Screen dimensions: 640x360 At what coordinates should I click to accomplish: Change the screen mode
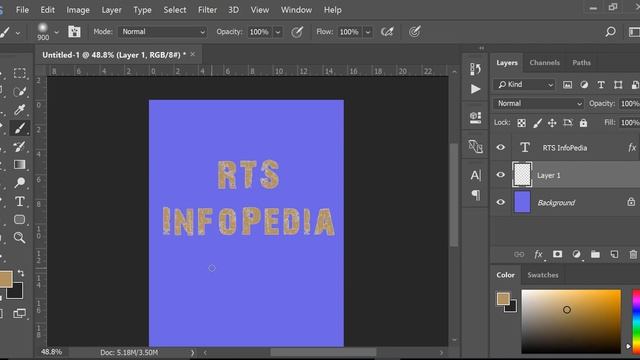coord(19,313)
